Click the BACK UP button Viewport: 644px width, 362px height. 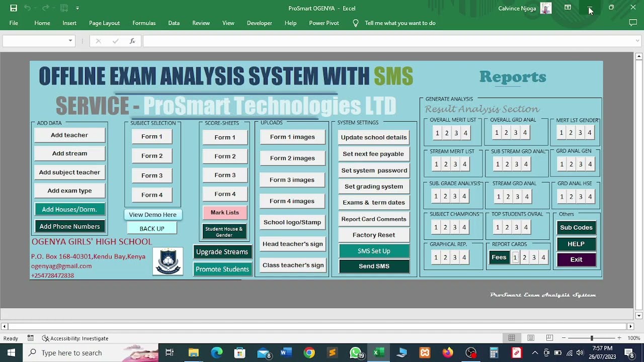[152, 228]
